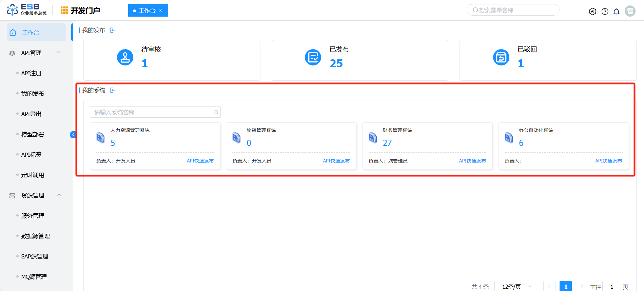Select page 1 in pagination
The height and width of the screenshot is (291, 644).
point(565,286)
